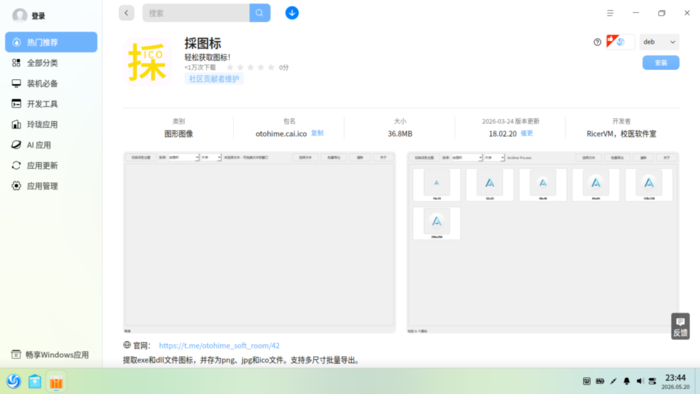Open deepin launcher in the taskbar
The height and width of the screenshot is (394, 700).
(13, 382)
